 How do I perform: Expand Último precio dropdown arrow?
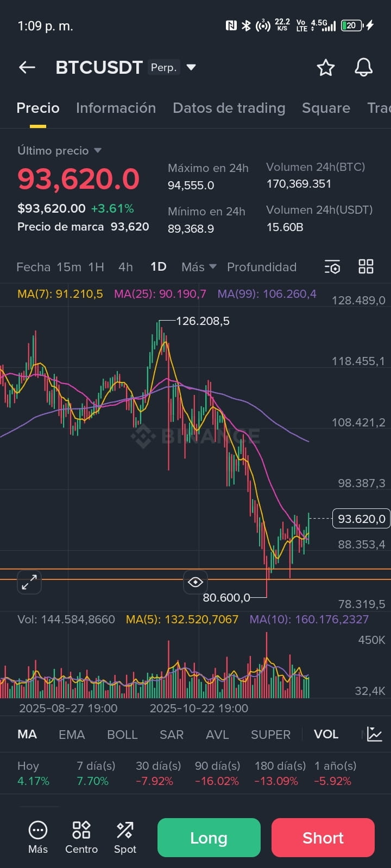(x=98, y=150)
